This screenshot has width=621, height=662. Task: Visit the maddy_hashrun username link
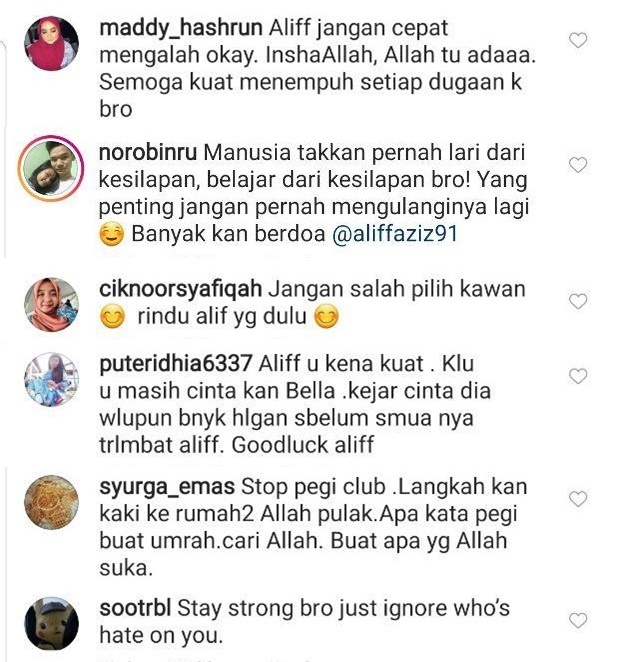(x=181, y=28)
